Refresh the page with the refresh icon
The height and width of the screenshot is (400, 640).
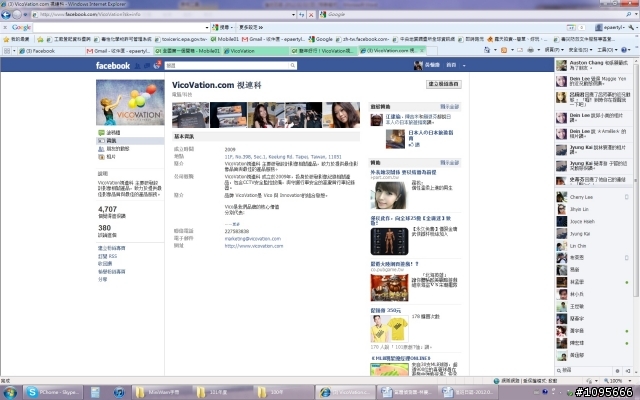[302, 15]
